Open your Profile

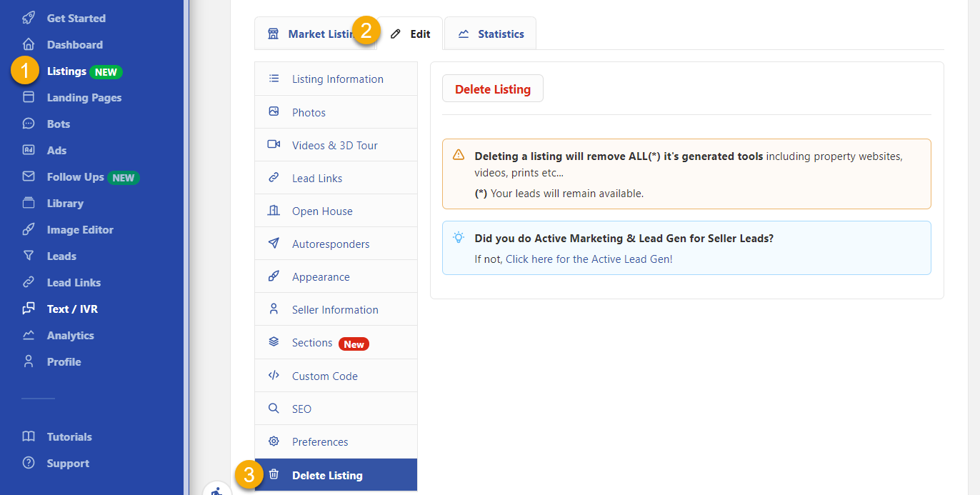click(63, 361)
